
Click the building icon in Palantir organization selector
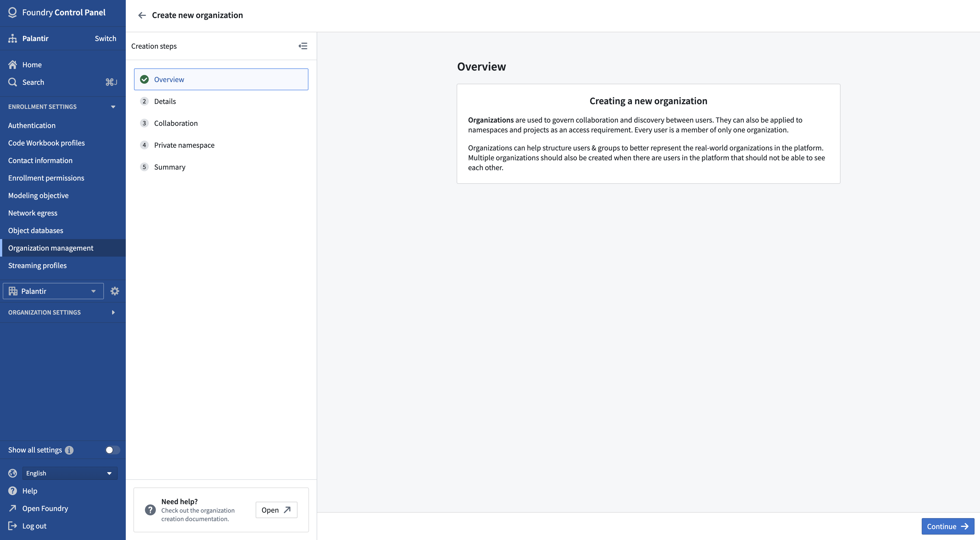[13, 291]
